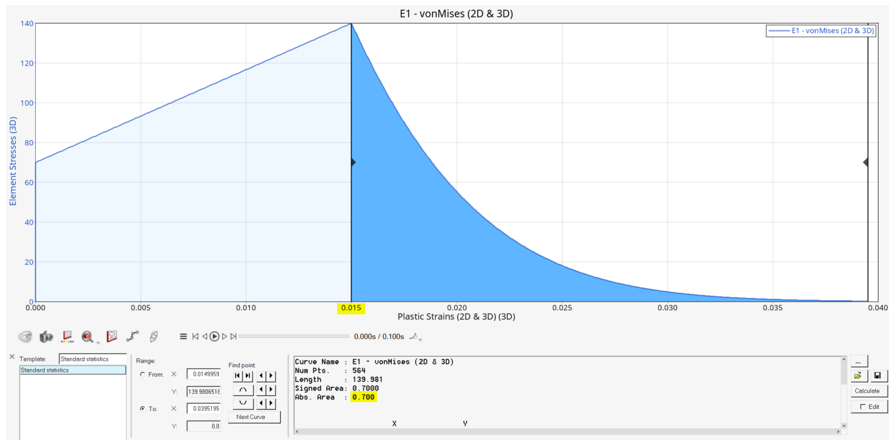This screenshot has width=896, height=440.
Task: Click the Template name input field
Action: click(x=93, y=359)
